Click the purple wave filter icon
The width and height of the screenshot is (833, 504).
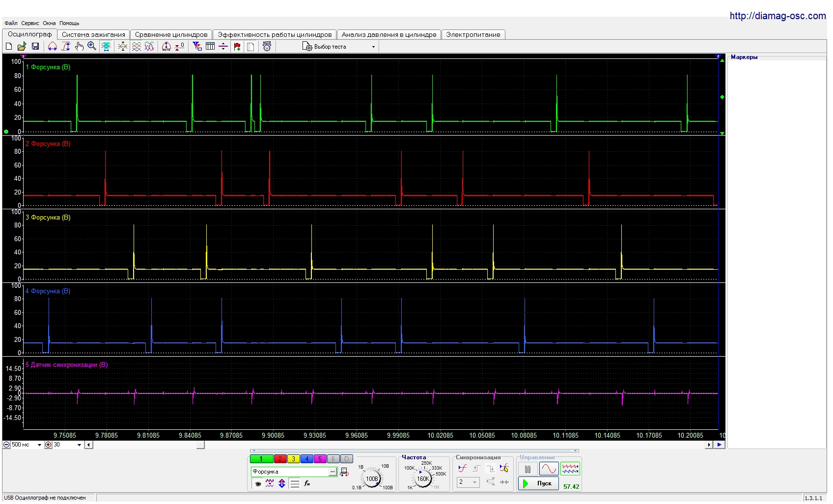coord(270,483)
